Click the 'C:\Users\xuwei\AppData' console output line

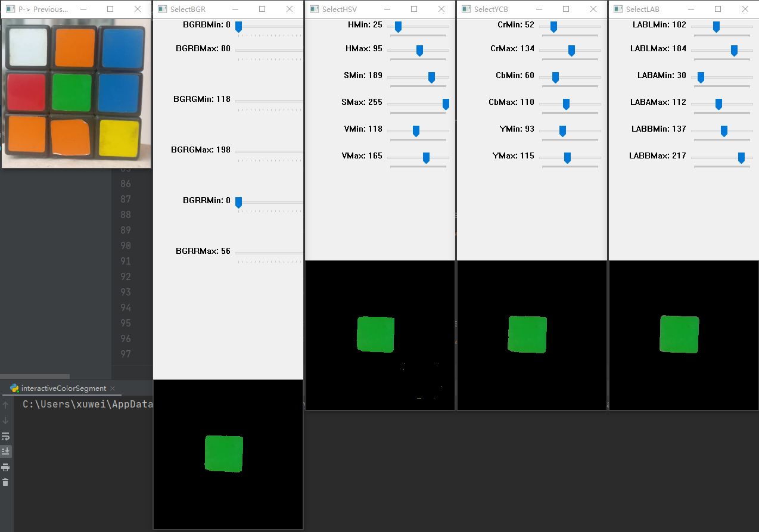(x=88, y=405)
